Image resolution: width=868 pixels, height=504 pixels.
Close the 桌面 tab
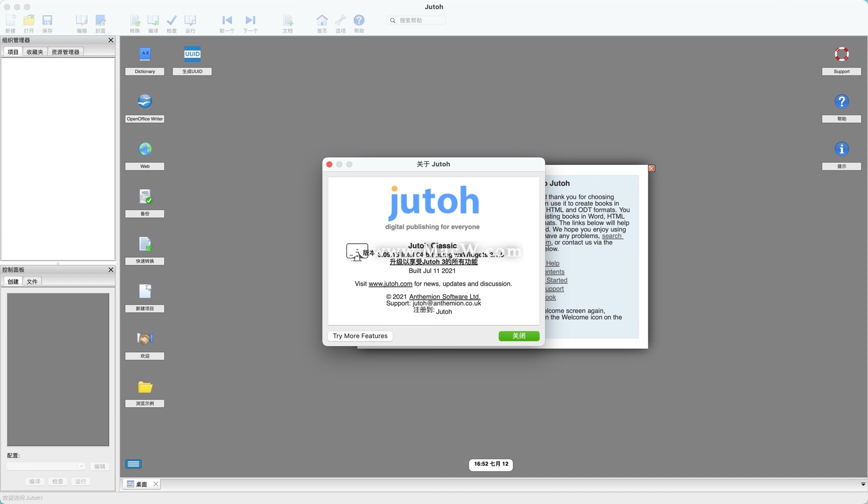tap(156, 484)
